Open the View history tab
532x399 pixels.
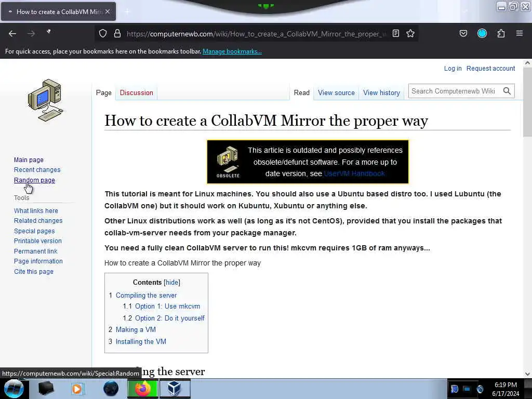(381, 92)
